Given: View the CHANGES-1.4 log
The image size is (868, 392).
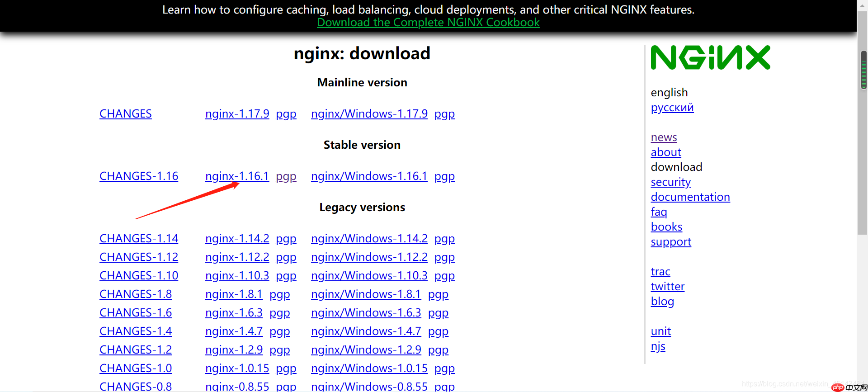Looking at the screenshot, I should coord(136,331).
